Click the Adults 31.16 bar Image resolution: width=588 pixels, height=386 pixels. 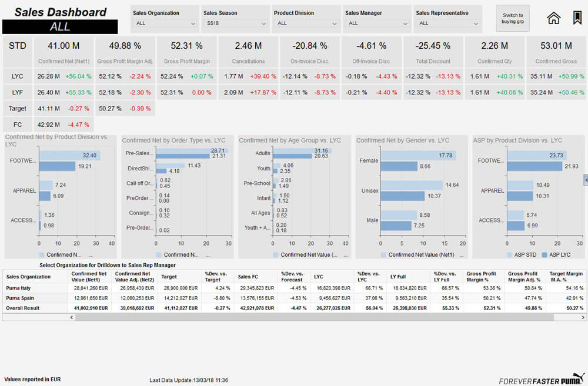[x=302, y=150]
